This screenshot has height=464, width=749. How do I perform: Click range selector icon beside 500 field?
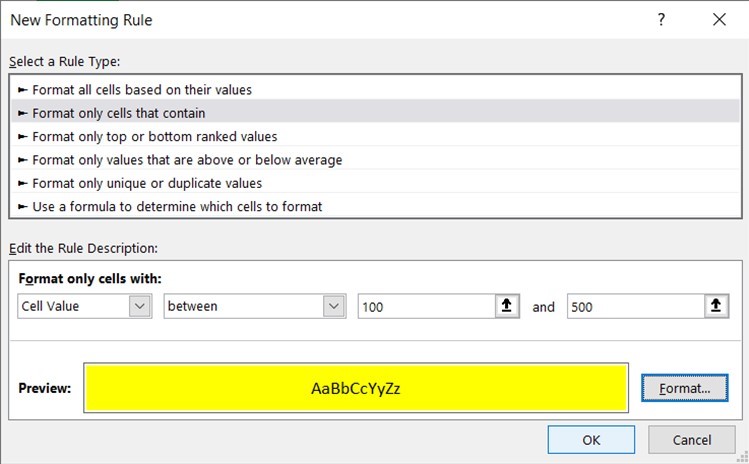tap(716, 307)
